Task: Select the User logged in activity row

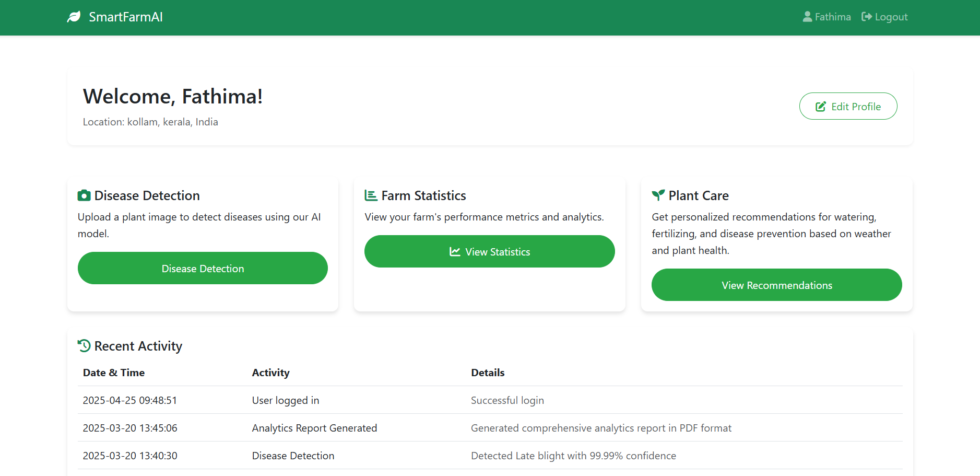Action: coord(286,400)
